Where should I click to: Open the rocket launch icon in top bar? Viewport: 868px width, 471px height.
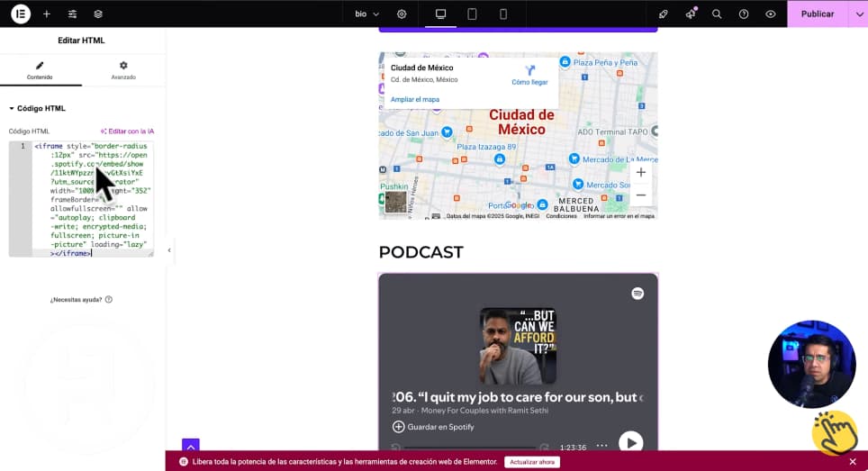tap(664, 14)
